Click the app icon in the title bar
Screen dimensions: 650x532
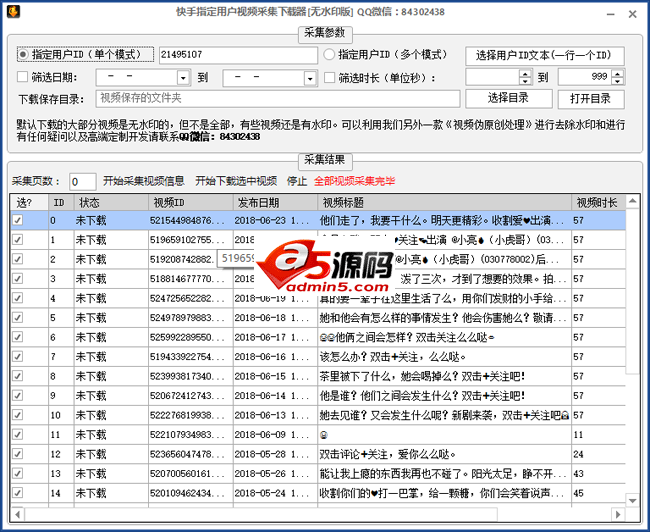[x=13, y=12]
